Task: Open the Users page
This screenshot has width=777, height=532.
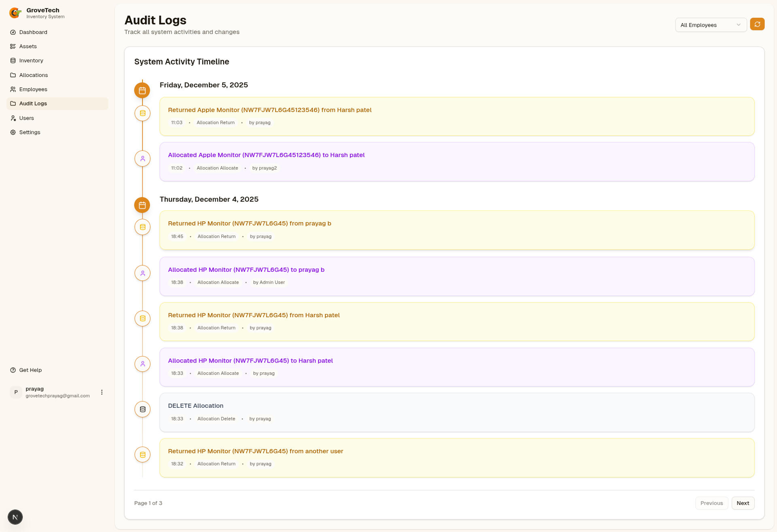Action: (57, 118)
